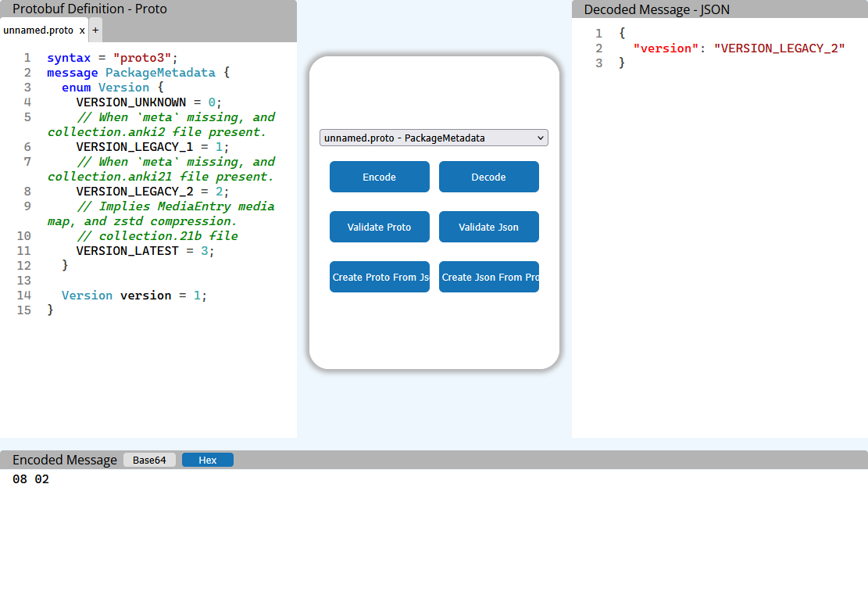Switch encoded message to Hex
This screenshot has width=868, height=595.
208,460
